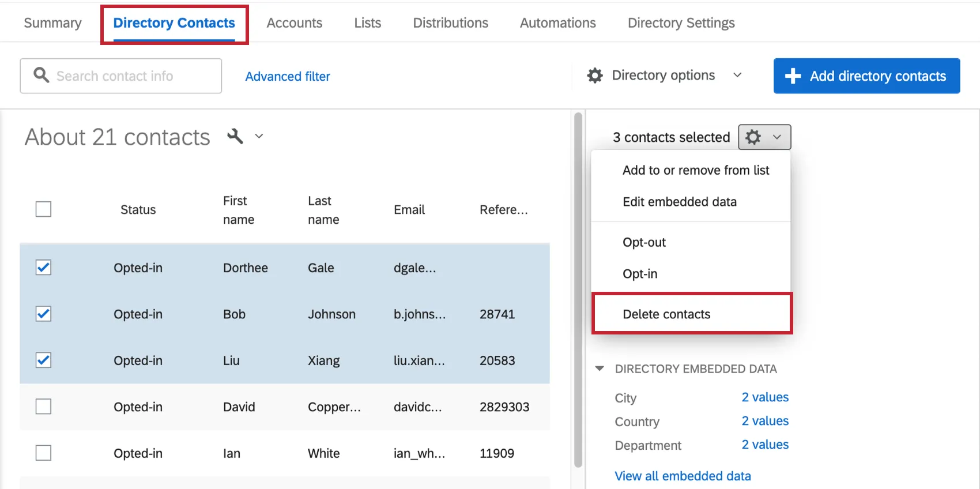Viewport: 980px width, 489px height.
Task: Expand the Directory options dropdown chevron
Action: click(737, 76)
